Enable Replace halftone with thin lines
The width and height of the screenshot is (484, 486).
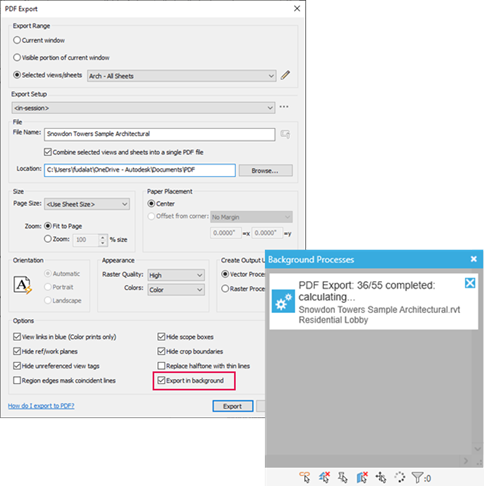tap(161, 366)
